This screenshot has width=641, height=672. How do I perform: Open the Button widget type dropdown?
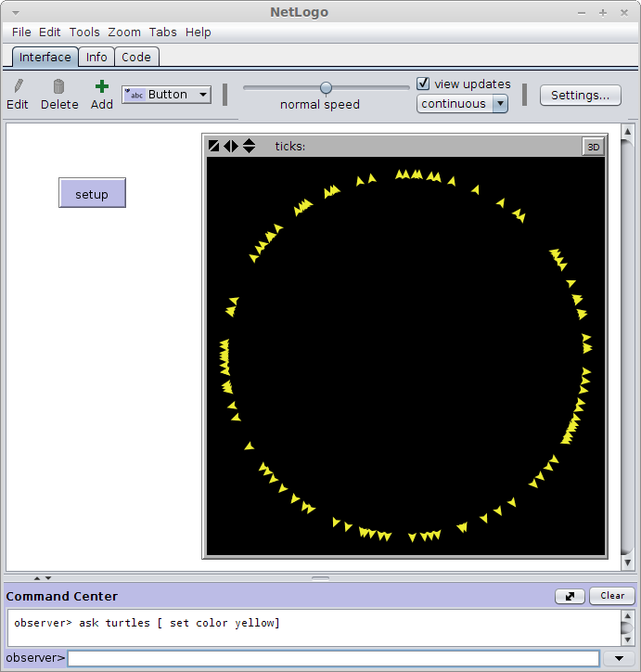[x=167, y=95]
